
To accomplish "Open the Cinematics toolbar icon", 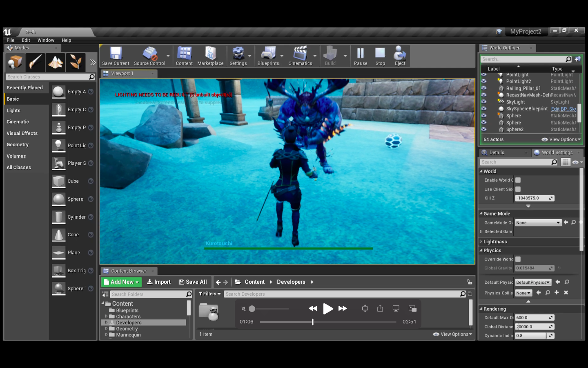I will 301,55.
